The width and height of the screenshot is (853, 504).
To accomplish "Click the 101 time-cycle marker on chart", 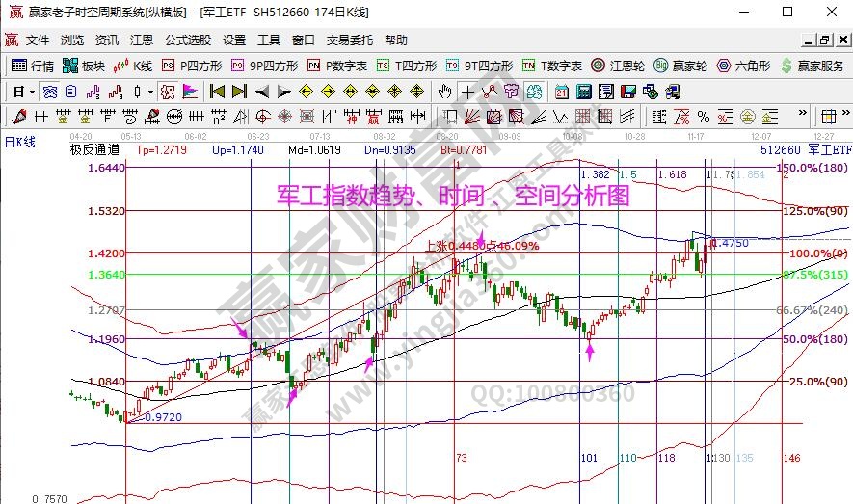I will click(x=587, y=458).
